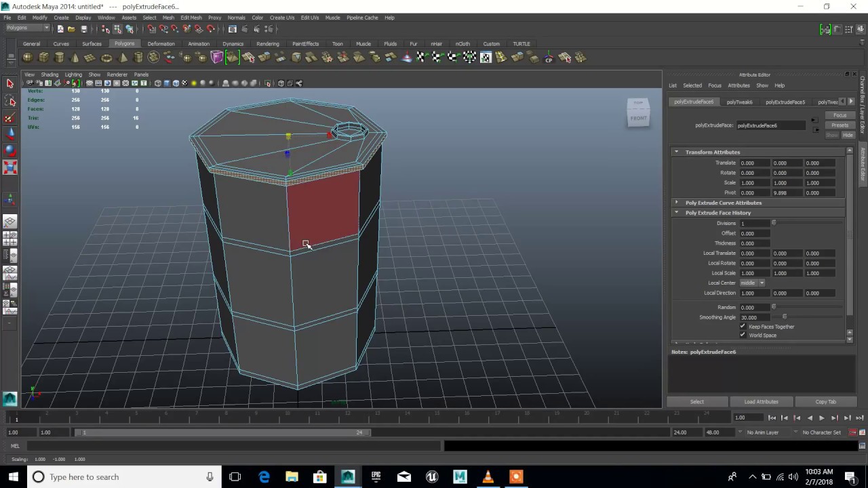Click the purple cube shelf icon
Viewport: 868px width, 488px height.
coord(217,58)
